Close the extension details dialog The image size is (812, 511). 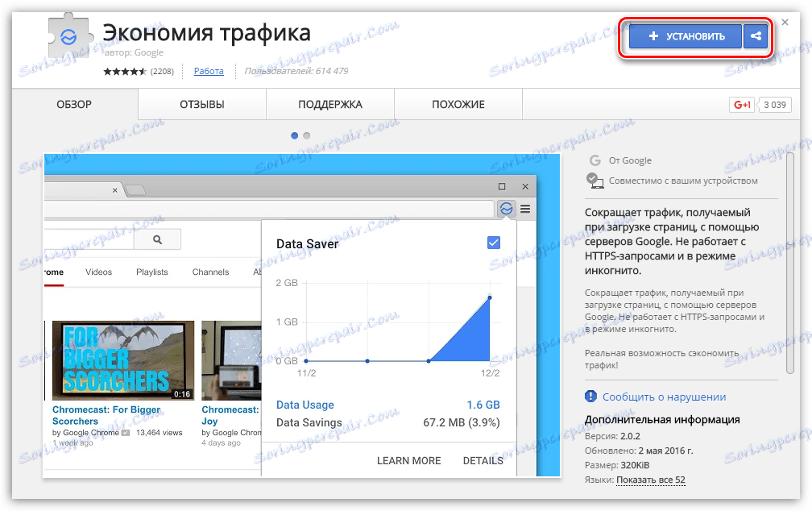[785, 23]
